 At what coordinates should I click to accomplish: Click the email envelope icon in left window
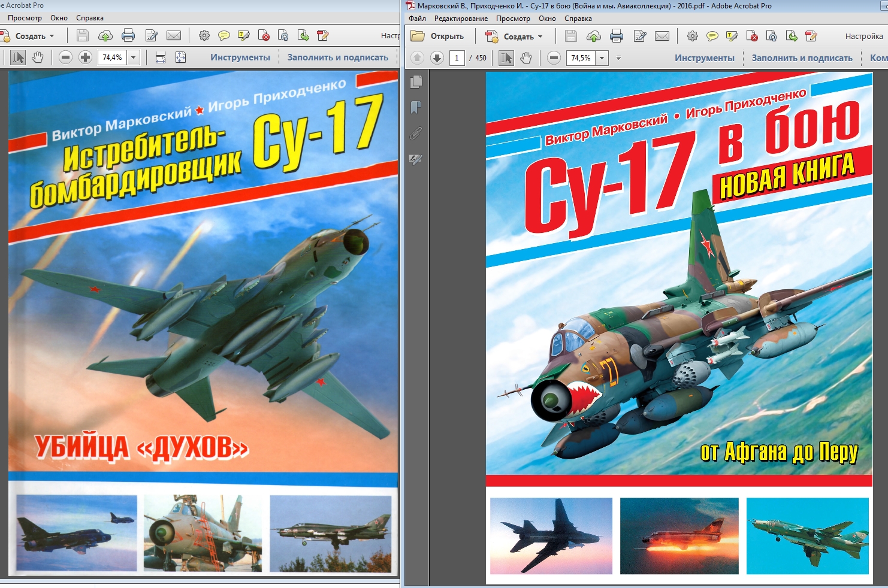pos(174,35)
